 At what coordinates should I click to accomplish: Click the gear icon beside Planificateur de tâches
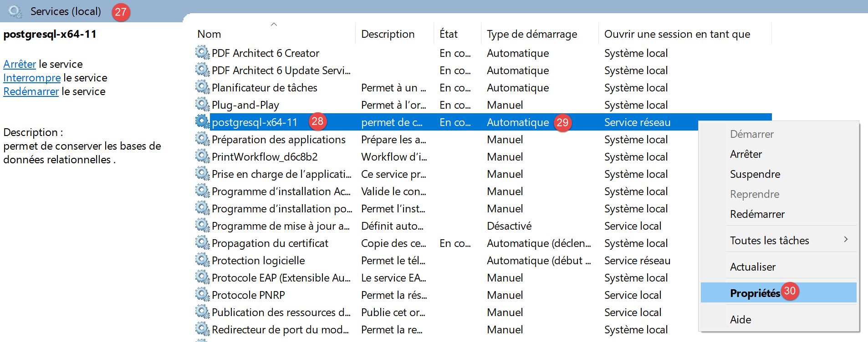[202, 87]
